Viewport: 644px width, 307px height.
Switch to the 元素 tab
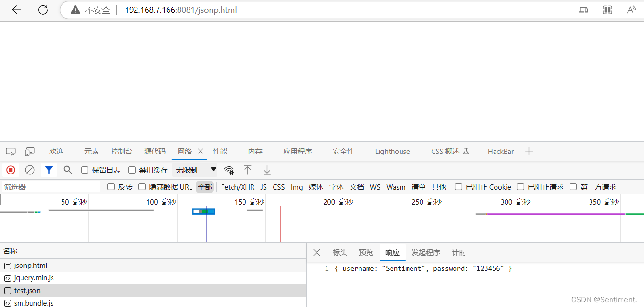pos(91,152)
